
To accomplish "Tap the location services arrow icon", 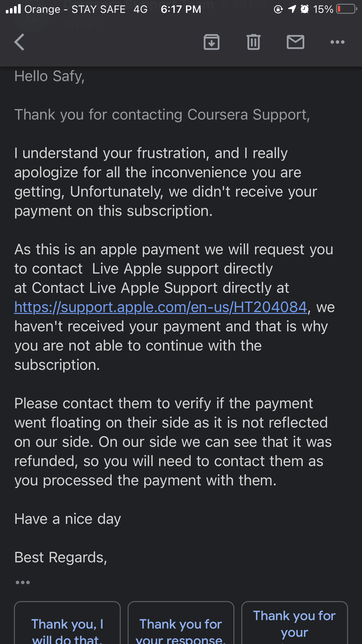I will pos(291,9).
